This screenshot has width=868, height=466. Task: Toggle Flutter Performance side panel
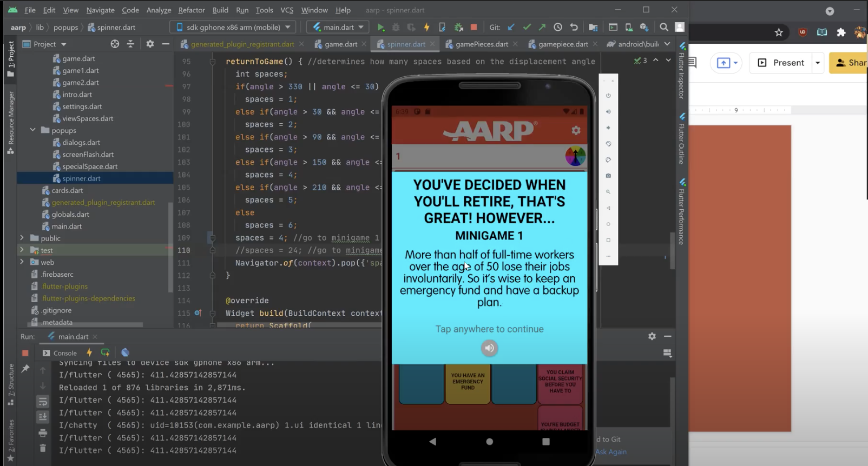(682, 211)
